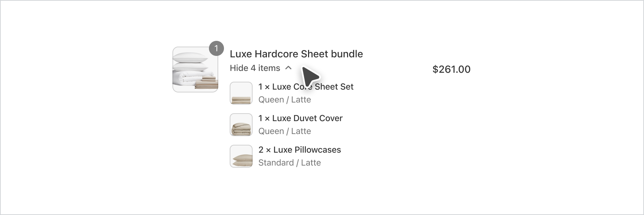The height and width of the screenshot is (215, 644).
Task: Click the "1 ×" quantity before Luxe Duvet Cover
Action: tap(264, 118)
